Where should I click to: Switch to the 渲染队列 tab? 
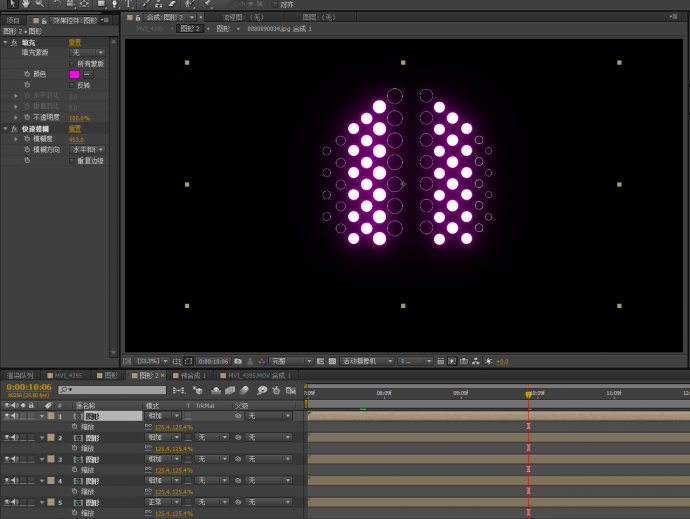point(20,375)
